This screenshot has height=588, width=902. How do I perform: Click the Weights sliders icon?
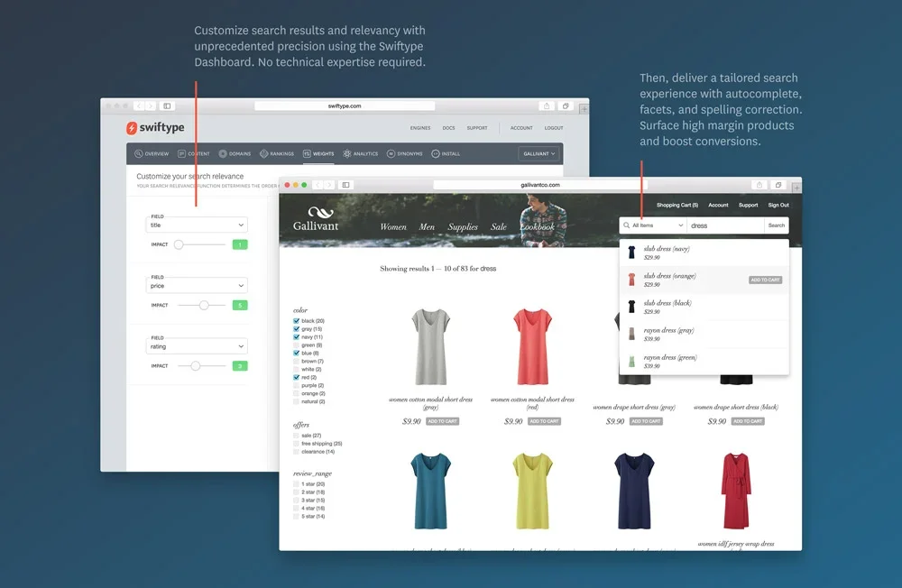click(307, 153)
